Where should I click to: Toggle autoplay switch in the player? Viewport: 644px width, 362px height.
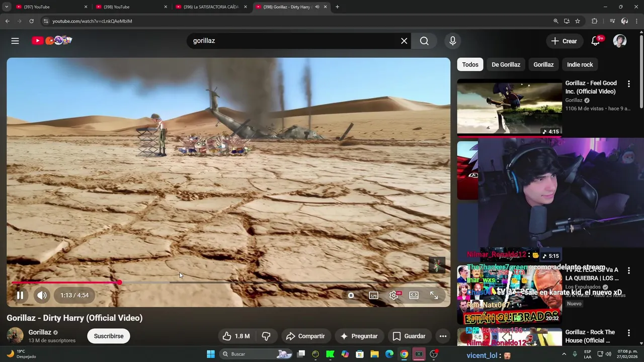[351, 295]
